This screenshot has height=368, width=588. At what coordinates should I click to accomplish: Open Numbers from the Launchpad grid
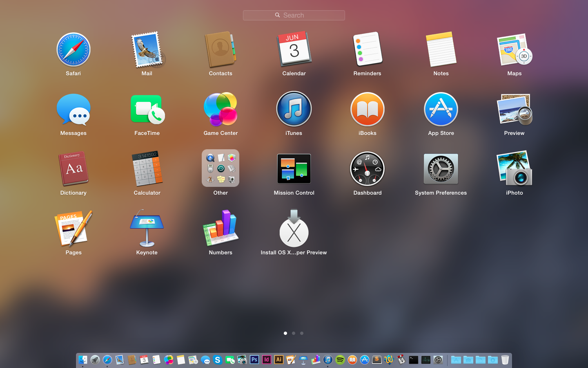tap(220, 229)
